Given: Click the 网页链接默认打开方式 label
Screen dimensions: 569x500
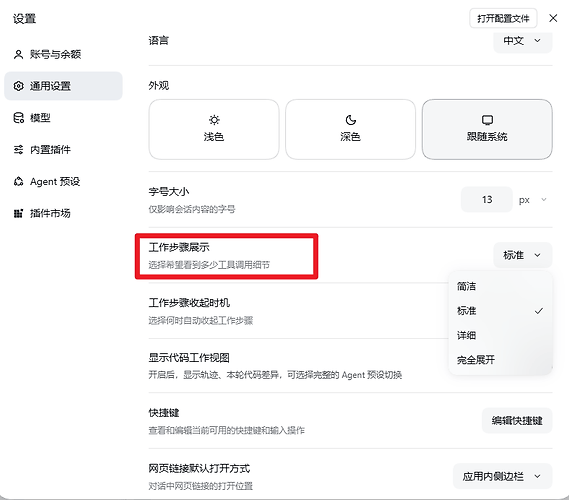Looking at the screenshot, I should 199,468.
